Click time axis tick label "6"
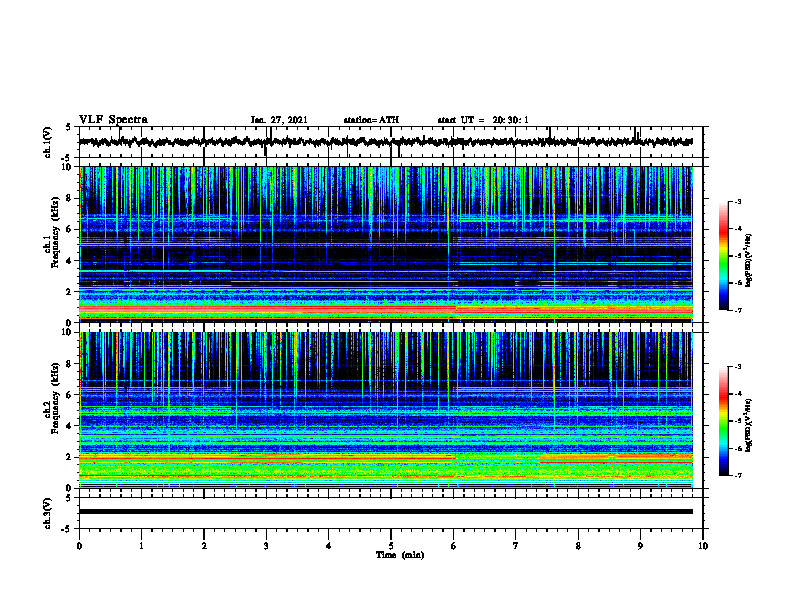The width and height of the screenshot is (792, 612). click(x=454, y=546)
